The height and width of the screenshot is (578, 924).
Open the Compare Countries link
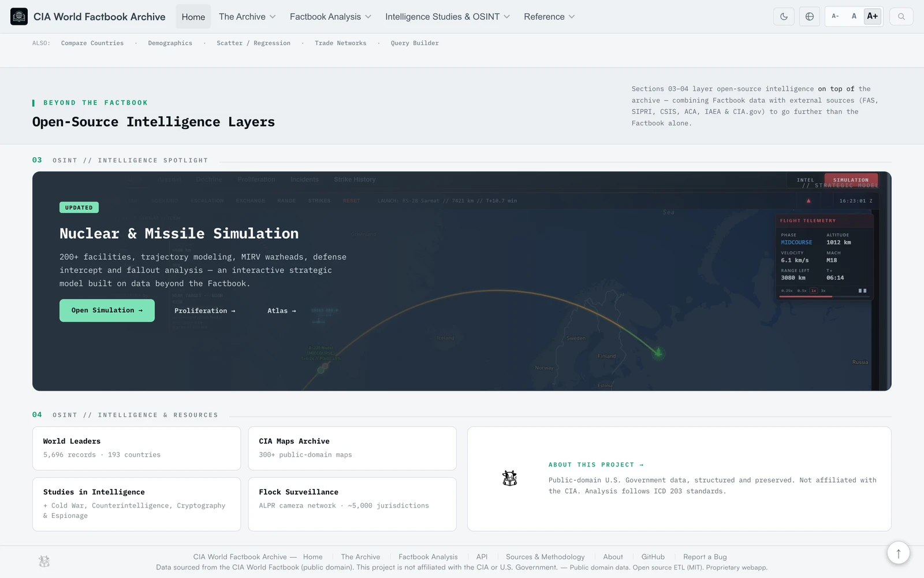coord(92,43)
